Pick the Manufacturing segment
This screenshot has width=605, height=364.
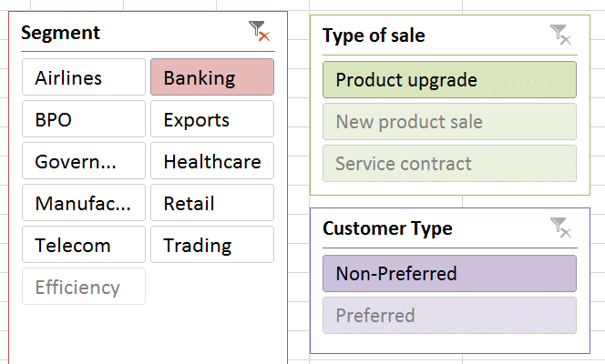[x=84, y=204]
